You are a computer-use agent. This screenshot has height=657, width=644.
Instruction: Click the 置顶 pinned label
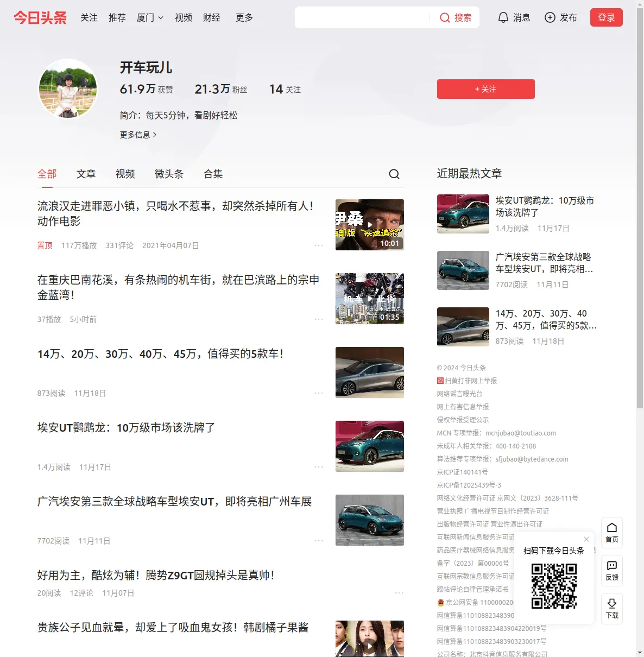[x=45, y=245]
